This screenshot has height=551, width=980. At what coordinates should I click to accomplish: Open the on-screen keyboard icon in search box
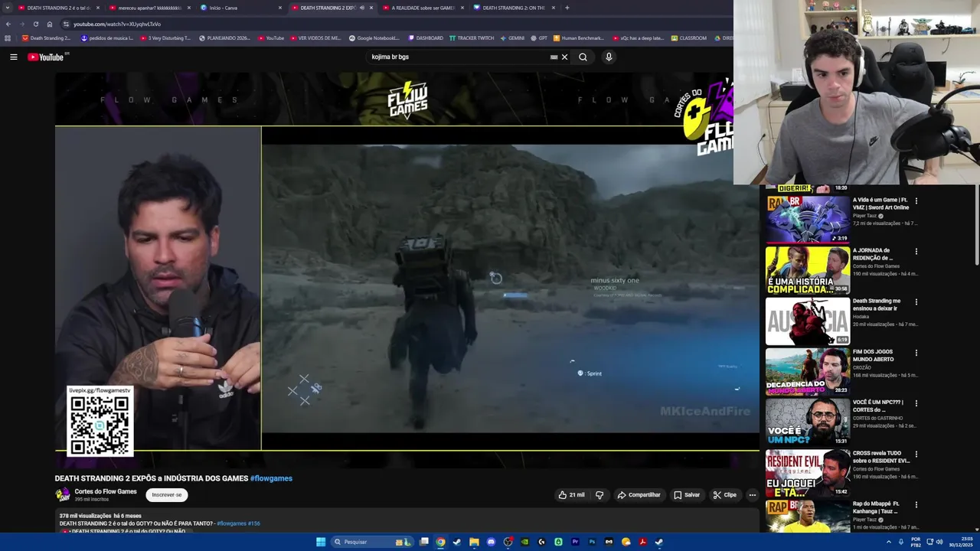pos(554,57)
